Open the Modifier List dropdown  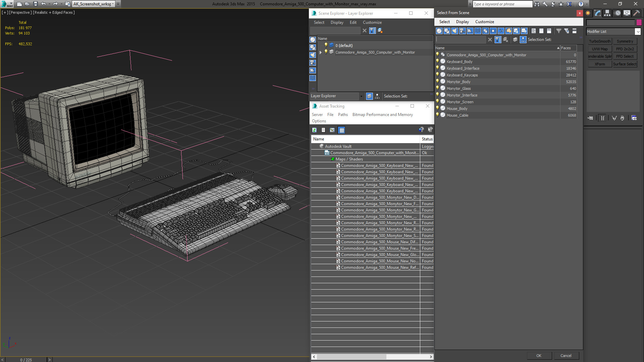(x=638, y=32)
